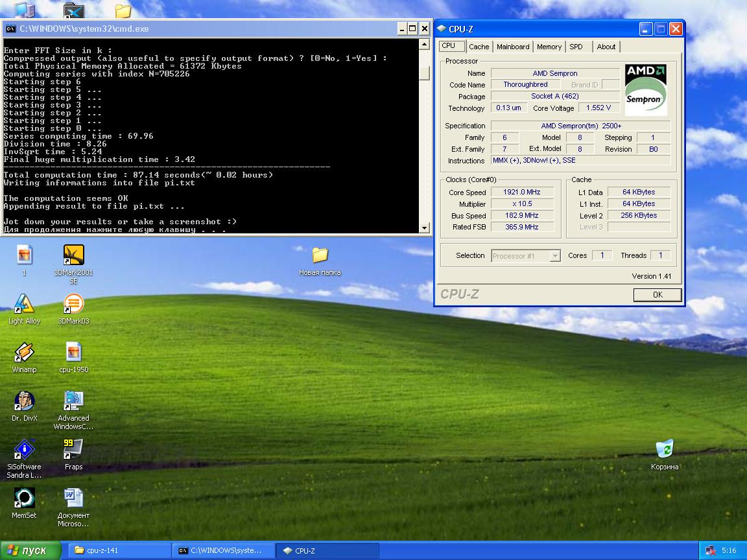Open the Mainboard tab
Screen dimensions: 747x560
click(x=513, y=47)
